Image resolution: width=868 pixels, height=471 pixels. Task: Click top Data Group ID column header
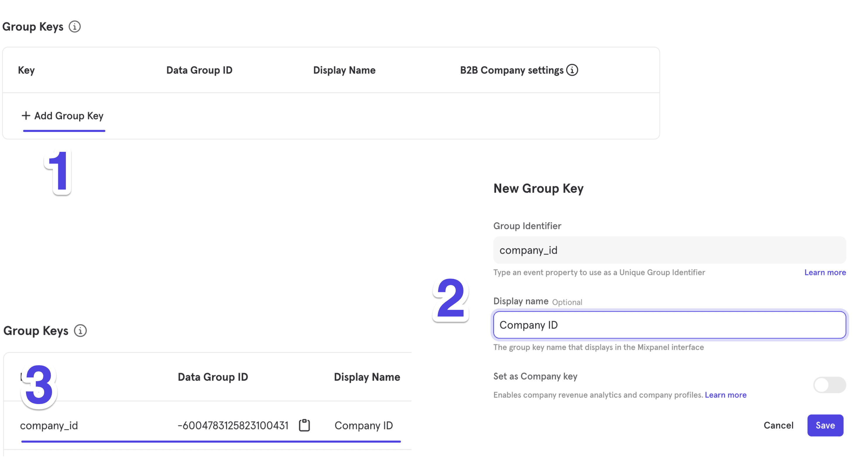[199, 70]
